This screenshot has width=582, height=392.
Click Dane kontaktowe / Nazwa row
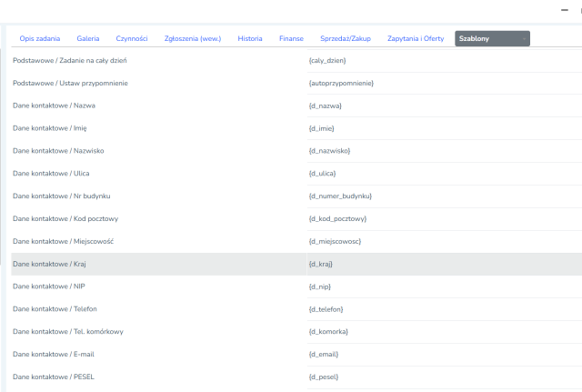(x=296, y=106)
